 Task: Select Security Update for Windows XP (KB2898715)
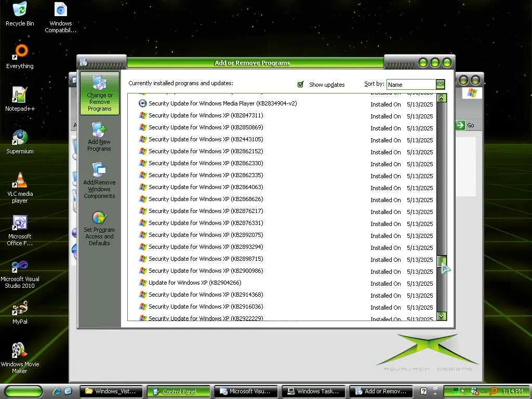[282, 259]
